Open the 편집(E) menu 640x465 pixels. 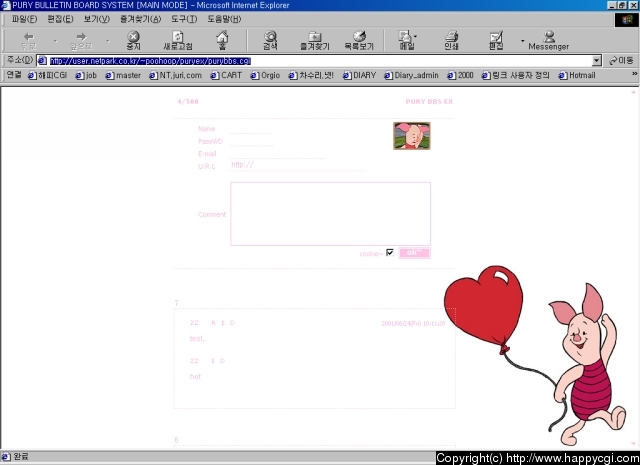click(60, 19)
